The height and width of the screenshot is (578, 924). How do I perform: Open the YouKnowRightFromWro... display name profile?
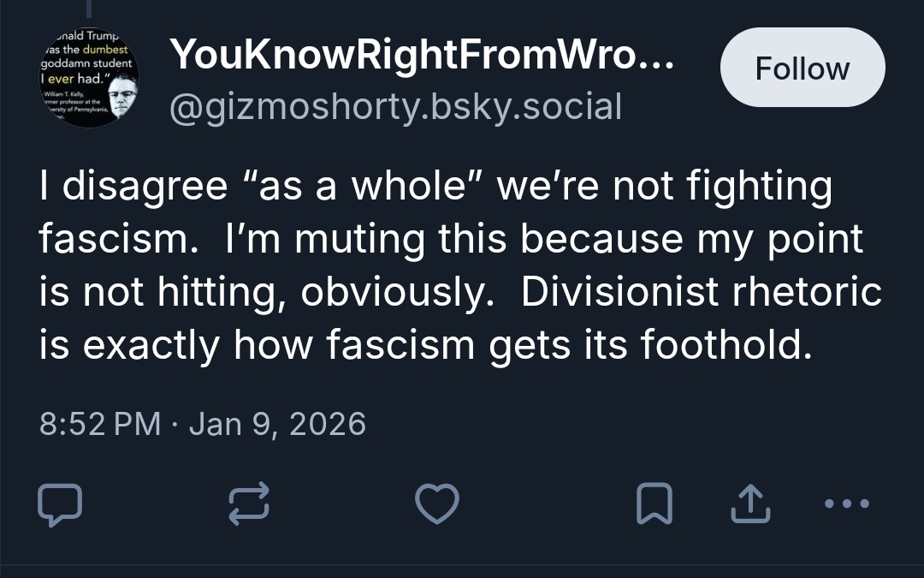(x=423, y=55)
